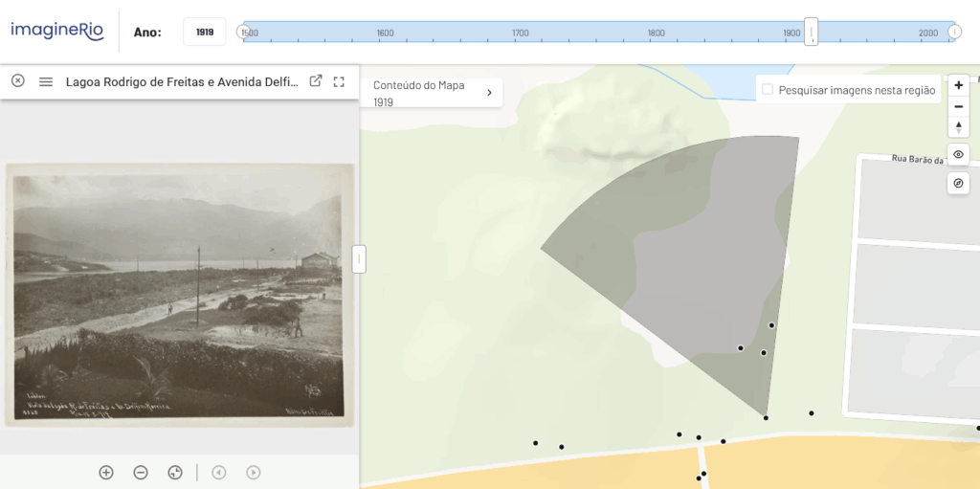Reset map bearing to north
This screenshot has height=489, width=980.
click(958, 126)
